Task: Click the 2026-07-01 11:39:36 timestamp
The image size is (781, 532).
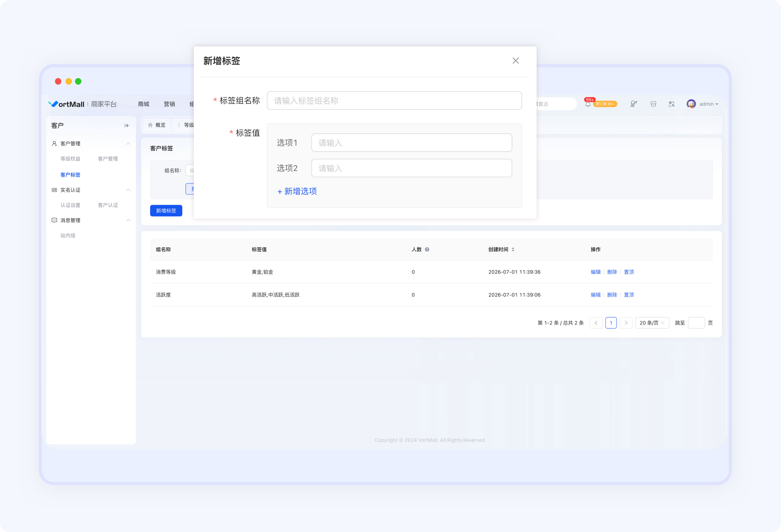Action: point(514,272)
